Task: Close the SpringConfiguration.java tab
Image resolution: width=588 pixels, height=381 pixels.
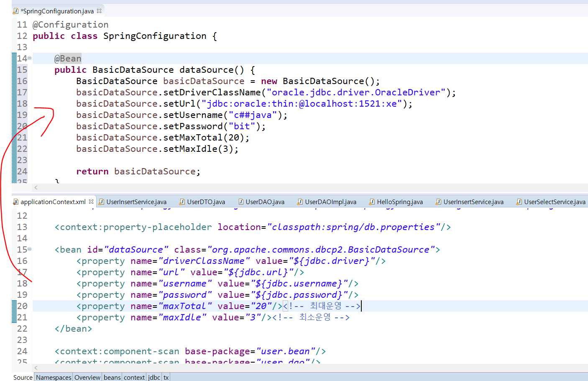Action: click(99, 11)
